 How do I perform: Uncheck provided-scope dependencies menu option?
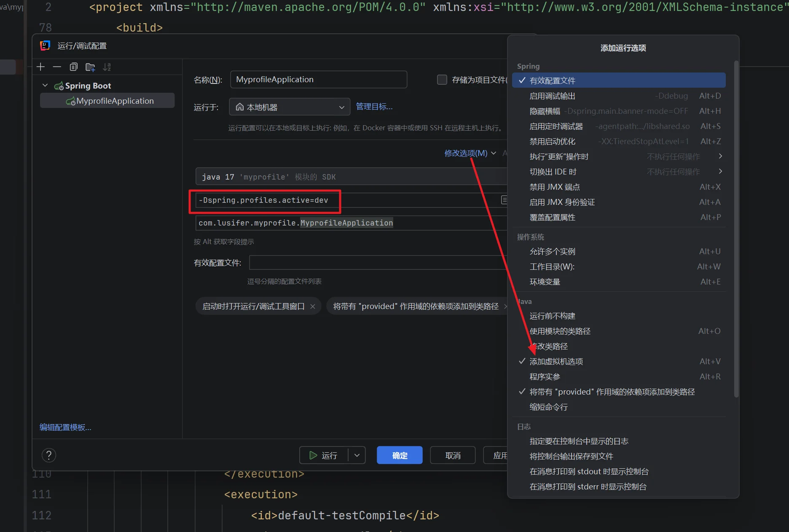pyautogui.click(x=619, y=392)
